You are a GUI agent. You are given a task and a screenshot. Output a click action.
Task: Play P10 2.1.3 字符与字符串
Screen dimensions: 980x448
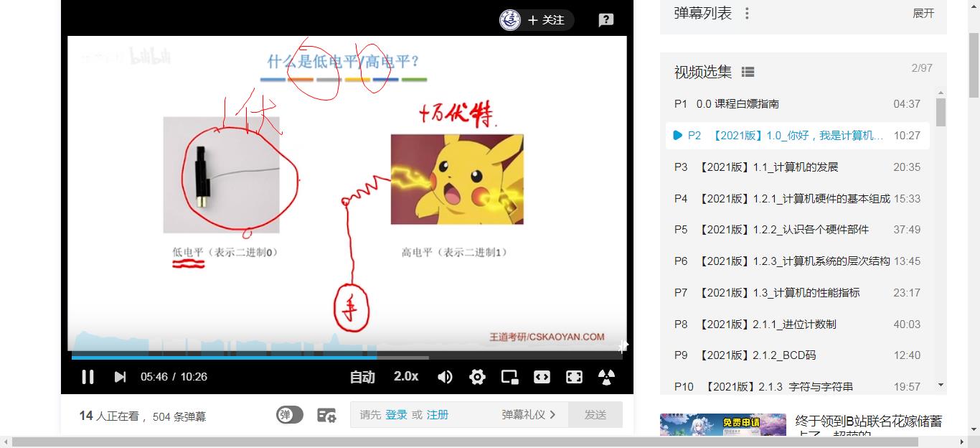click(797, 386)
